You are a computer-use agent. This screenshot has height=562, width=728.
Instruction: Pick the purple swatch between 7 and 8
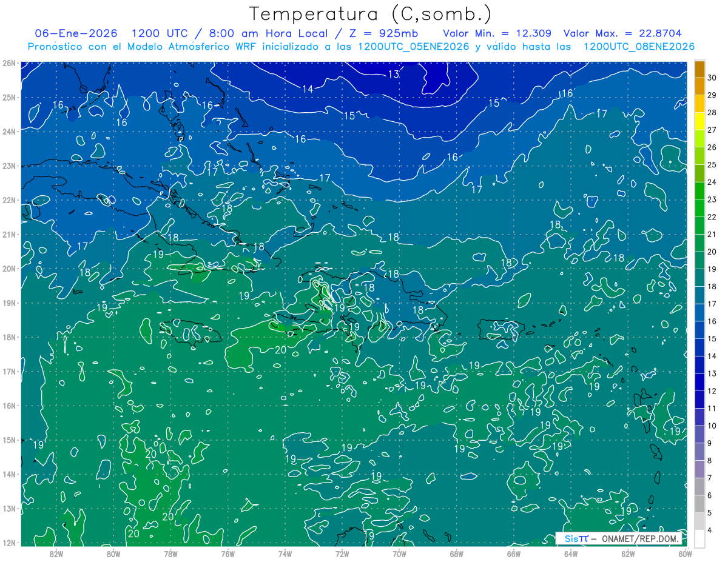699,469
